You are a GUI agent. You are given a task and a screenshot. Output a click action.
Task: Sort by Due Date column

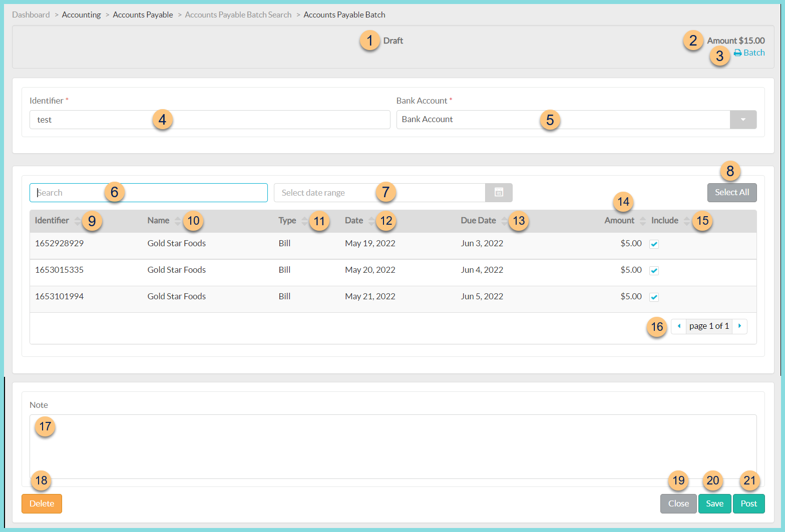pos(504,221)
